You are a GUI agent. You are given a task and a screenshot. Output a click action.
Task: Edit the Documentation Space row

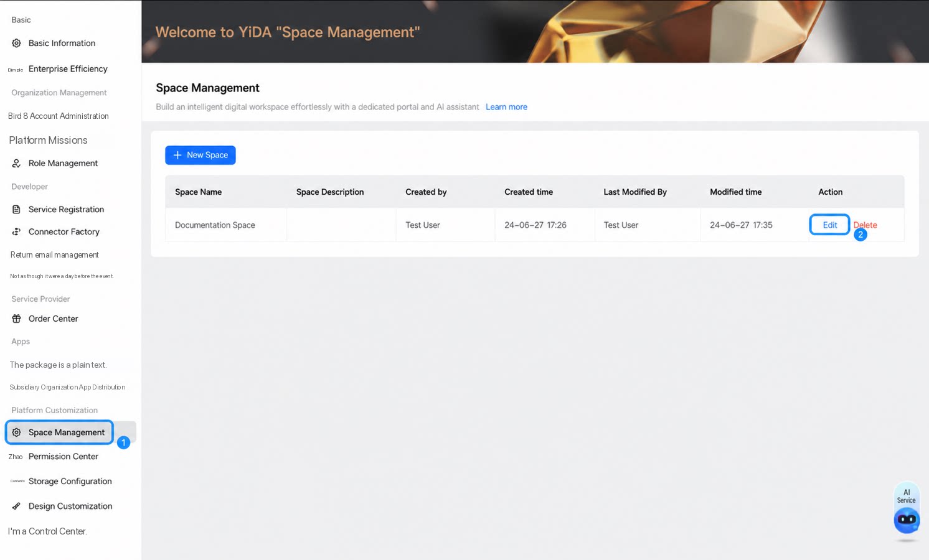[829, 225]
